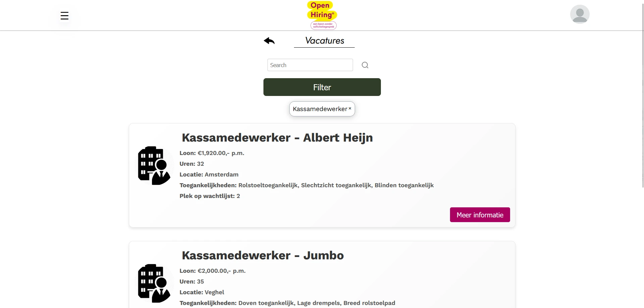Open the hamburger navigation menu
This screenshot has width=644, height=308.
coord(64,15)
